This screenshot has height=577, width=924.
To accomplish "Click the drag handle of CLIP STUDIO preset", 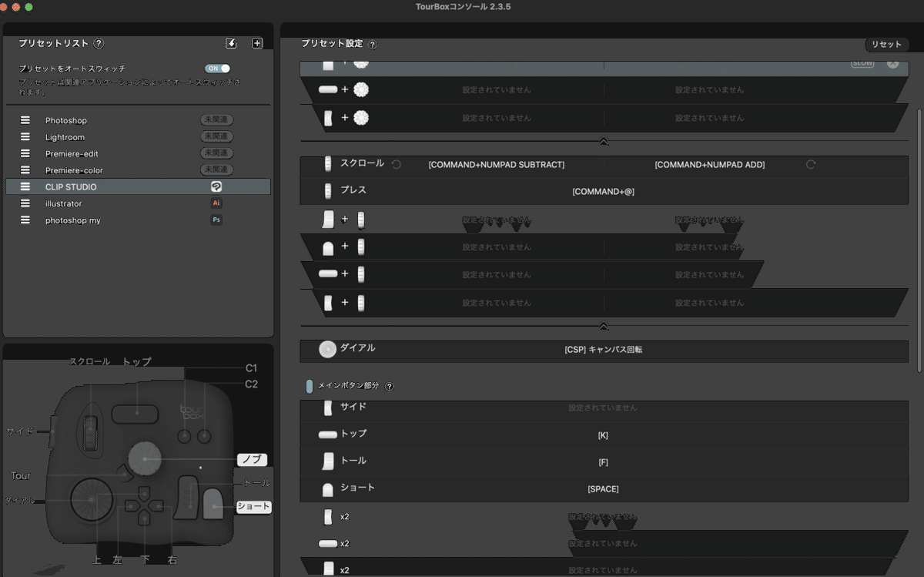I will [25, 186].
